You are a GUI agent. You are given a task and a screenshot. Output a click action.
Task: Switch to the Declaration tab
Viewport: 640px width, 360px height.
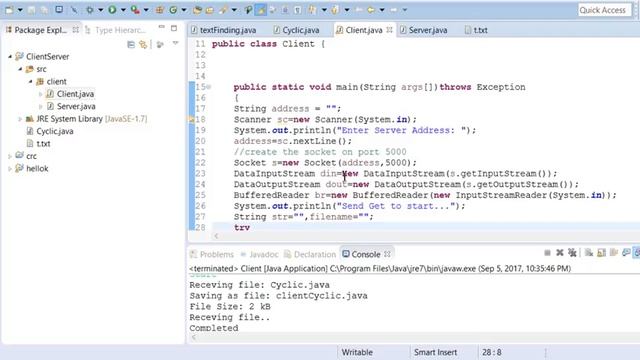[x=310, y=254]
